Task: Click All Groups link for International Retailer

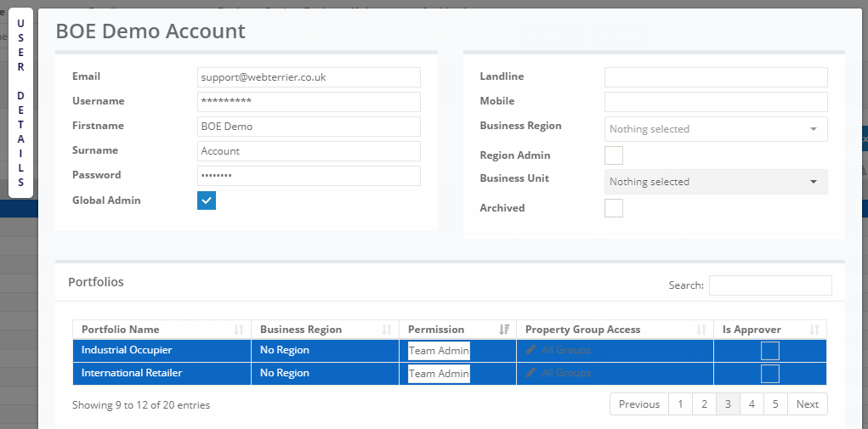Action: coord(566,373)
